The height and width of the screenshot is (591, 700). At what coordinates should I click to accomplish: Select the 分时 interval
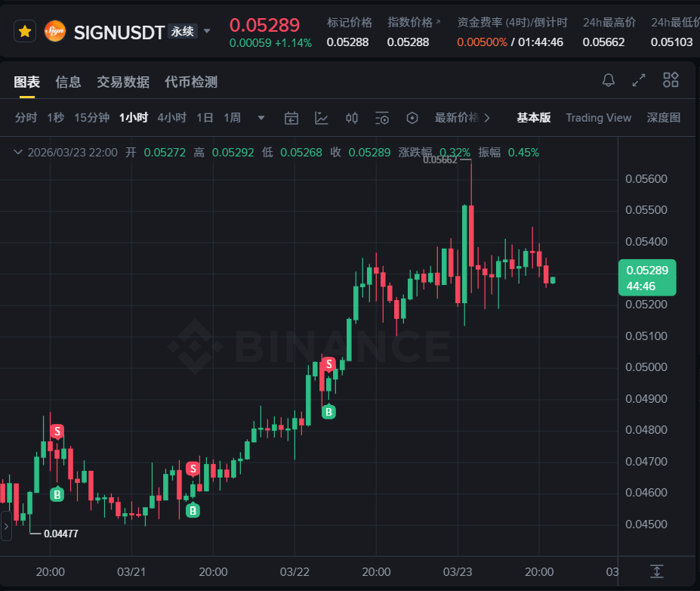point(26,117)
